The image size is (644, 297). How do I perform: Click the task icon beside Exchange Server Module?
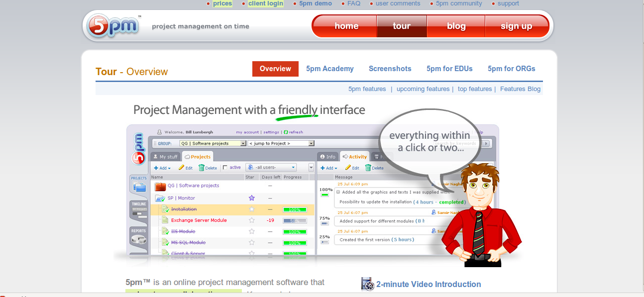click(x=166, y=220)
